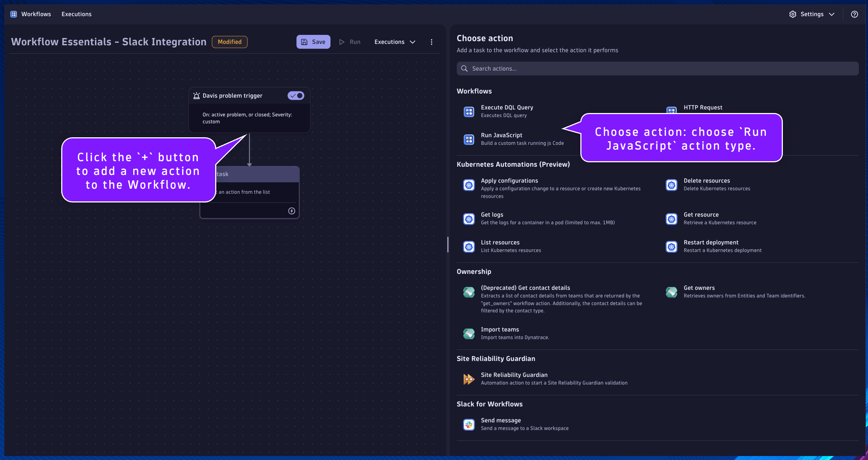Toggle the Davis problem trigger switch
The height and width of the screenshot is (460, 868).
(x=296, y=96)
